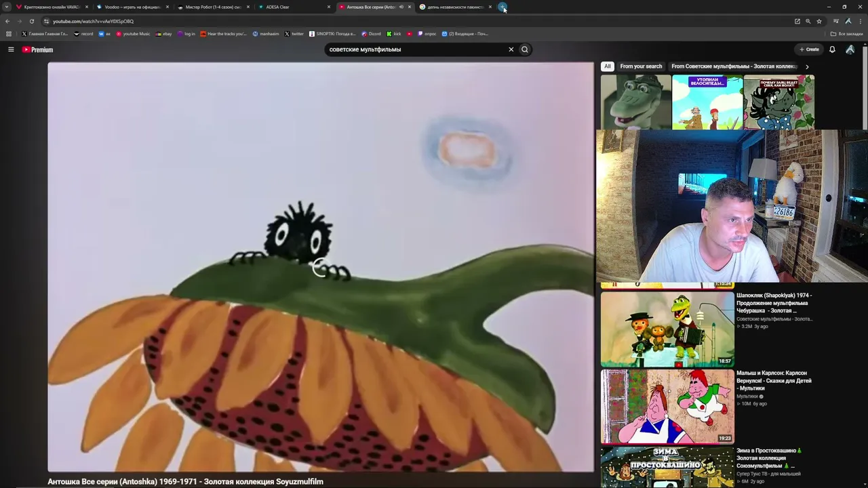The height and width of the screenshot is (488, 868).
Task: Open the Dicord bookmark
Action: coord(371,34)
